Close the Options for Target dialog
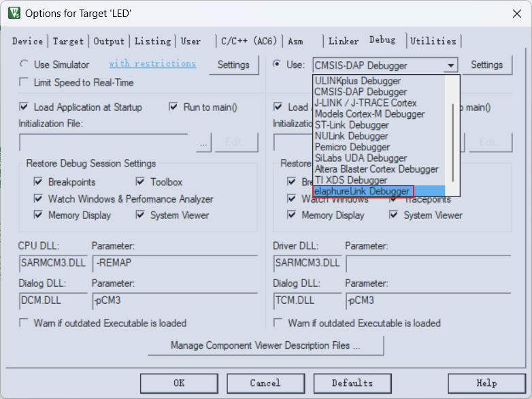 point(517,14)
